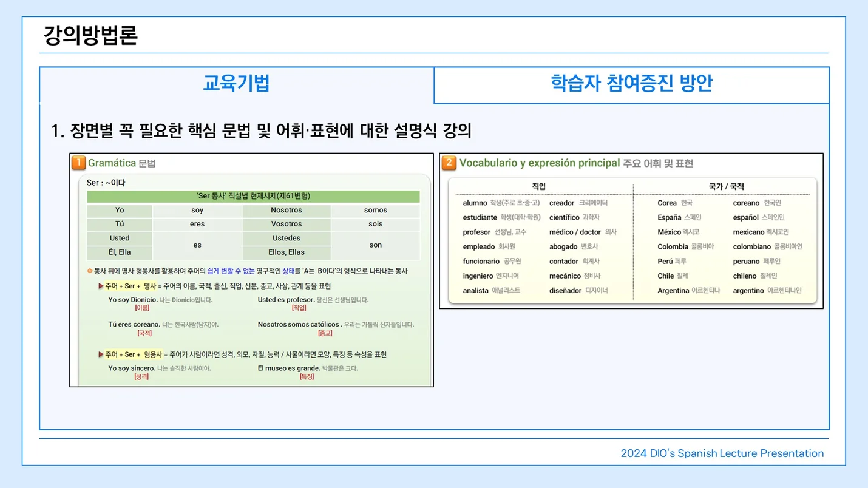
Task: Click the red [성격] label
Action: coord(141,377)
